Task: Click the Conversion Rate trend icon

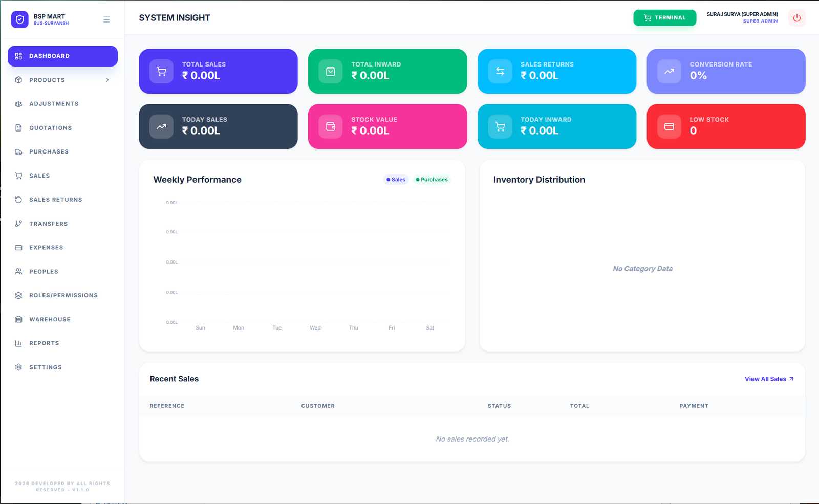Action: point(669,71)
